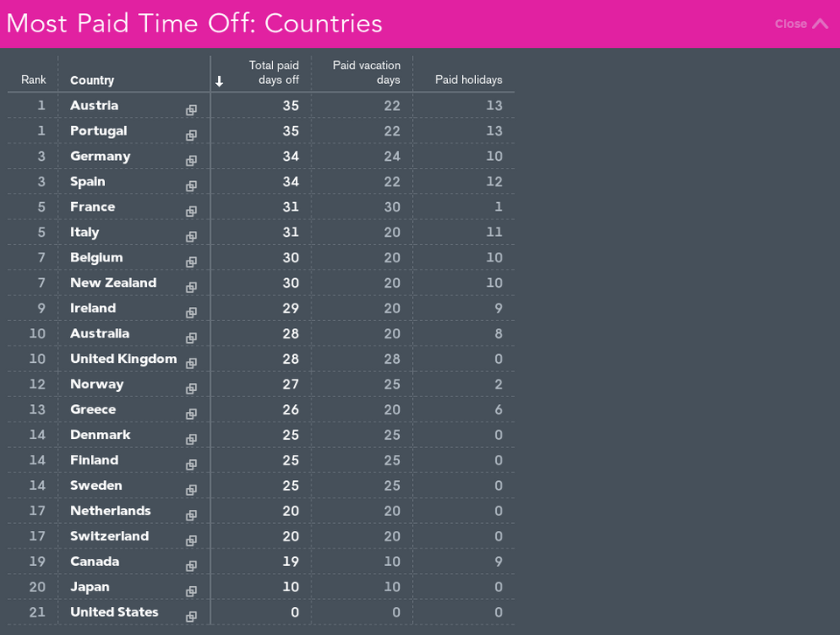Open the details icon next to Japan
This screenshot has height=635, width=840.
tap(192, 591)
